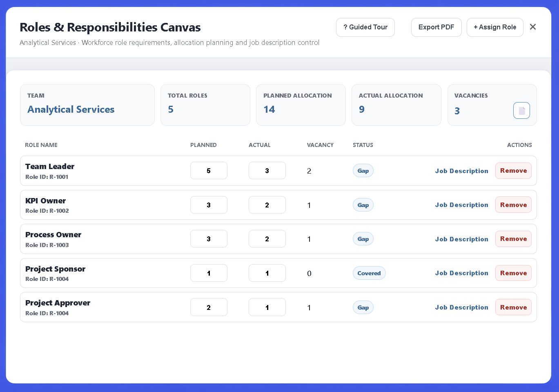This screenshot has height=392, width=559.
Task: Click the Gap status badge for Process Owner
Action: coord(363,239)
